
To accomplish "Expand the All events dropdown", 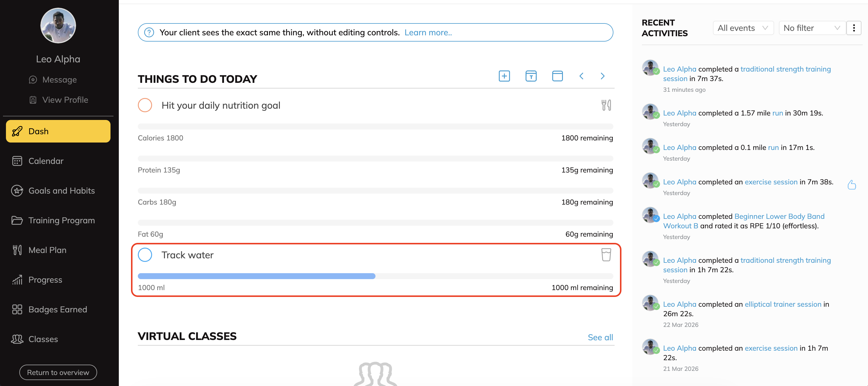I will (743, 28).
